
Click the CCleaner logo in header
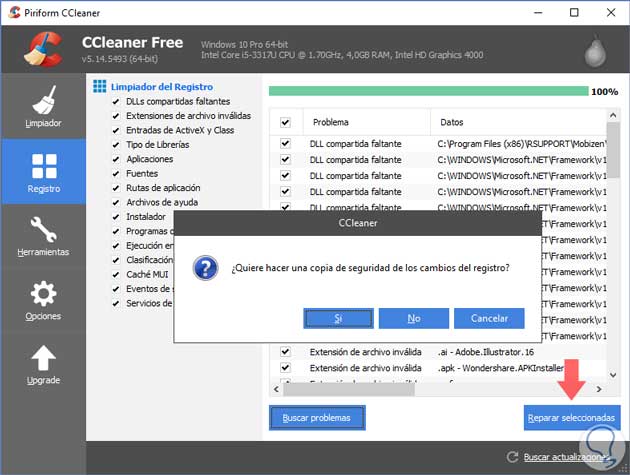pyautogui.click(x=43, y=49)
